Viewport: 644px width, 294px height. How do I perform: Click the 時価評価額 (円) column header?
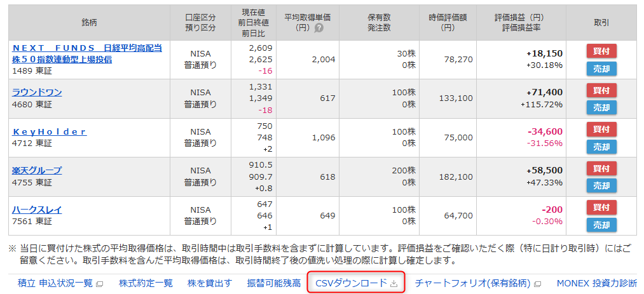point(448,23)
